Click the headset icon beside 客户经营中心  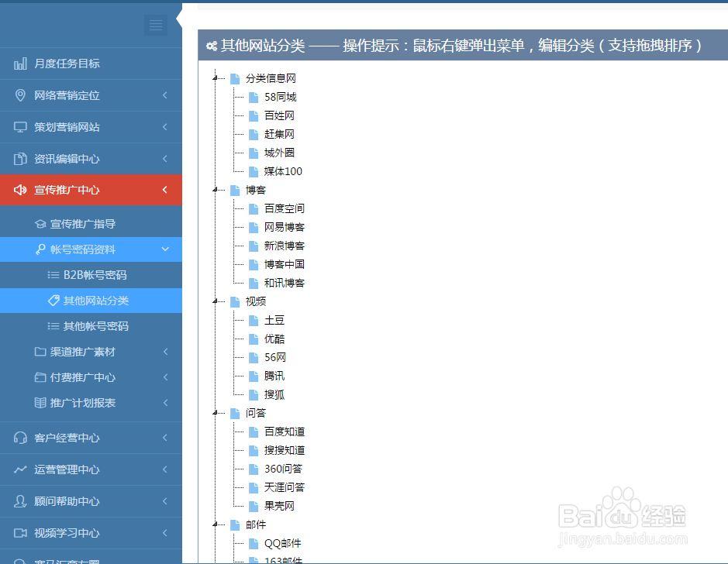coord(20,438)
